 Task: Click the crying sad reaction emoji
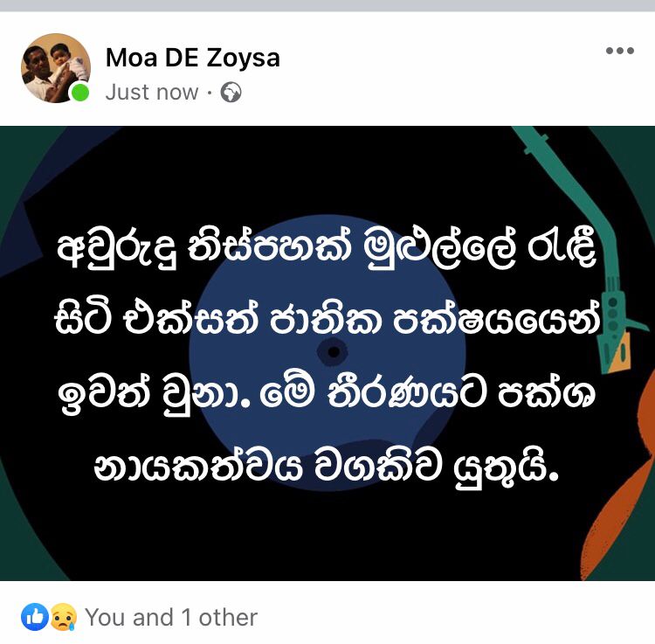click(63, 617)
